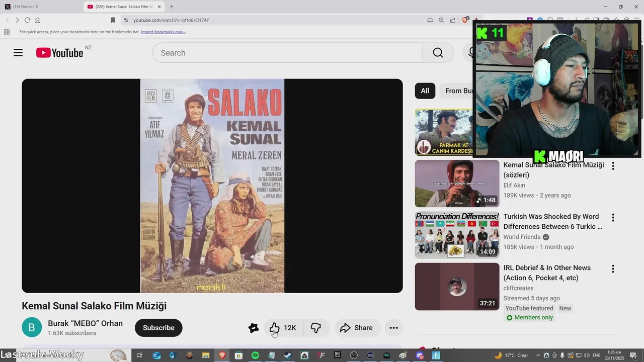Click the Import bookmarks now link

pos(163,32)
